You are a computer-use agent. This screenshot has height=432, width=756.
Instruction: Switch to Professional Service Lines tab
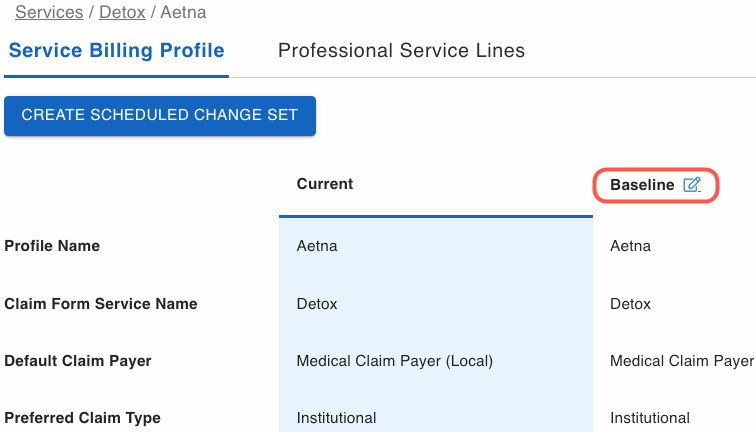tap(401, 51)
